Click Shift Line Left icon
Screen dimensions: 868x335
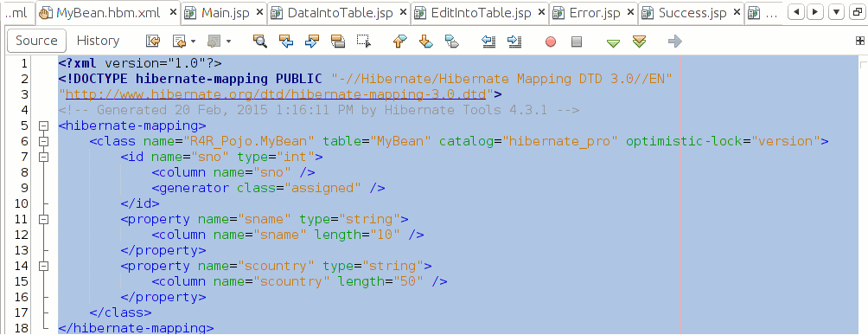(x=488, y=41)
